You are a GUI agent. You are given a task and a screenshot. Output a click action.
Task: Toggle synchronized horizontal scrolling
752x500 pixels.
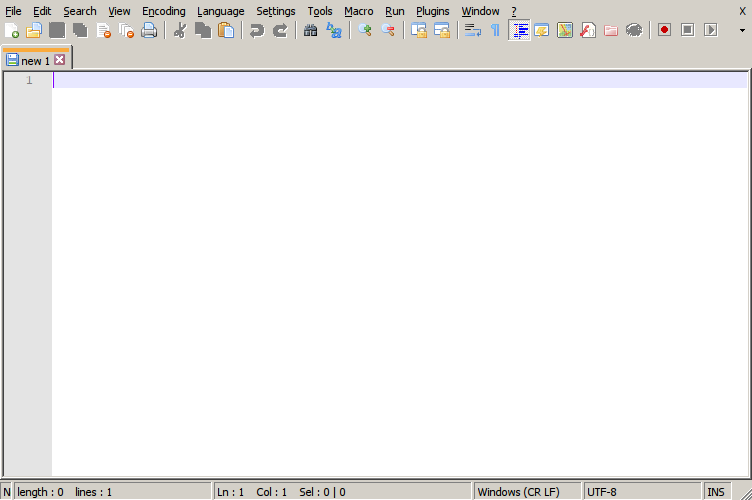(442, 31)
